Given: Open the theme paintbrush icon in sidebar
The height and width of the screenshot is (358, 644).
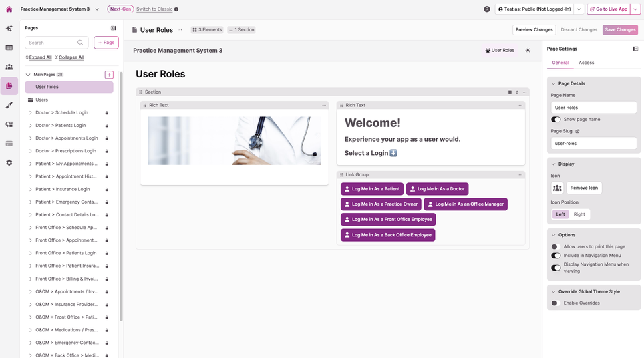Looking at the screenshot, I should click(x=9, y=105).
